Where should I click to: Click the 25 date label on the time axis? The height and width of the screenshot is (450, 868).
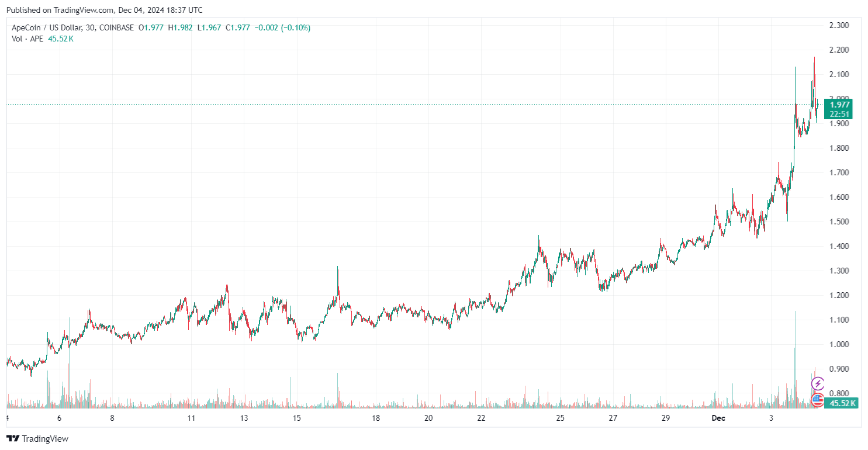pos(560,418)
